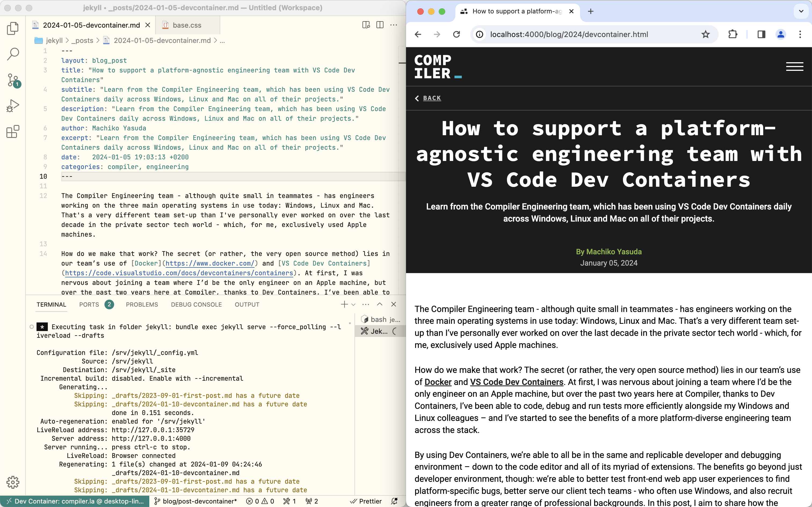The height and width of the screenshot is (507, 812).
Task: Open the Extensions view
Action: click(12, 132)
